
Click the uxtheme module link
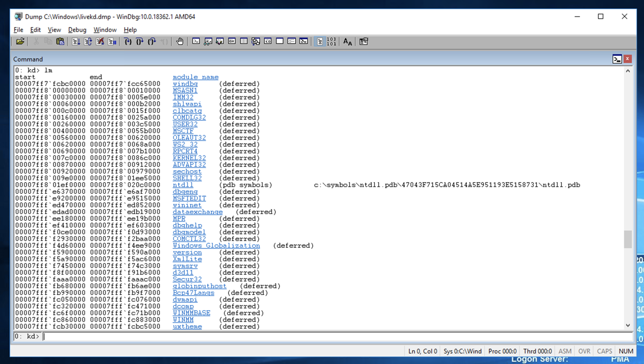tap(187, 327)
